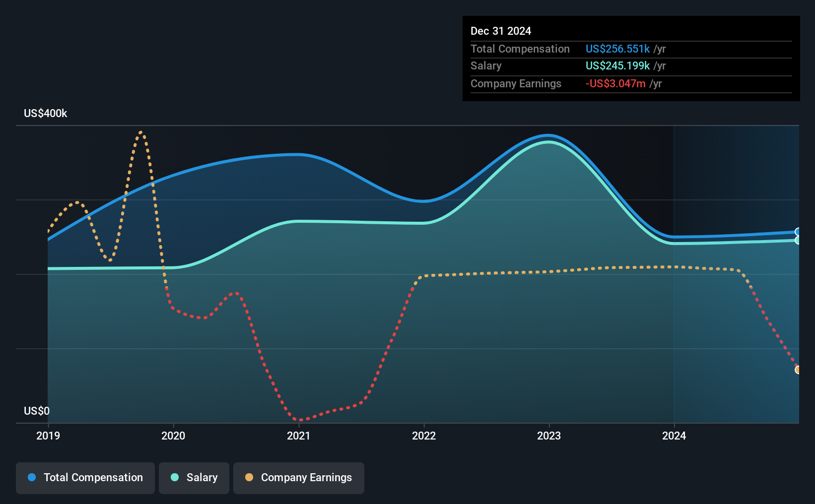Click the 2021 x-axis label
815x504 pixels.
298,436
